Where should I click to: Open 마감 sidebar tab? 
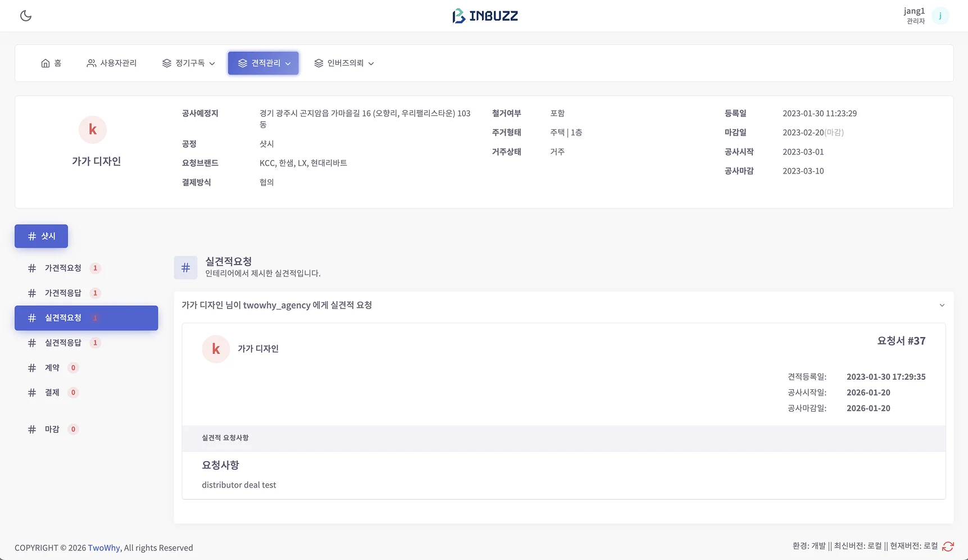point(87,429)
